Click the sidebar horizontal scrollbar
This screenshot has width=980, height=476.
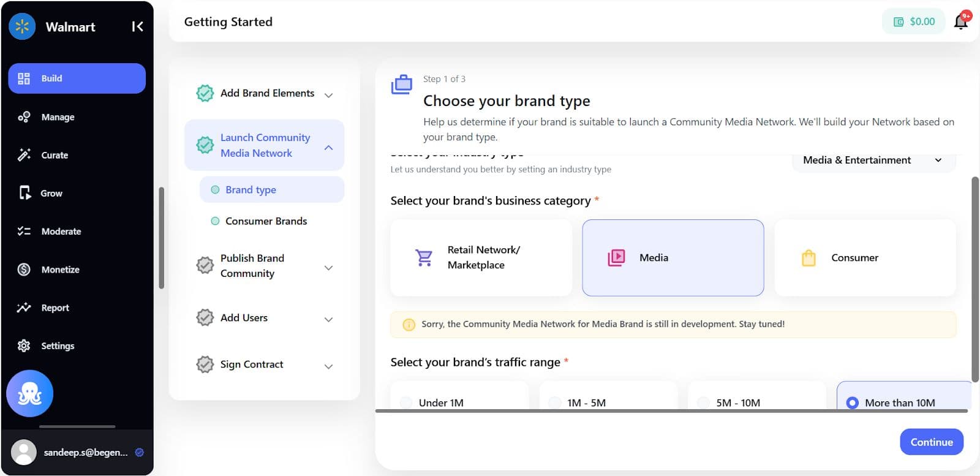pyautogui.click(x=77, y=426)
